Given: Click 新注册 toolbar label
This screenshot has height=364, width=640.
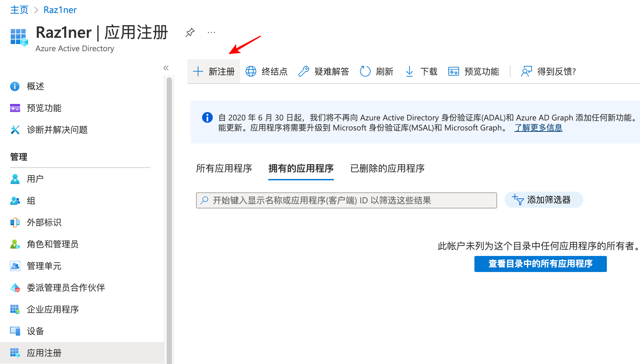Looking at the screenshot, I should (221, 71).
